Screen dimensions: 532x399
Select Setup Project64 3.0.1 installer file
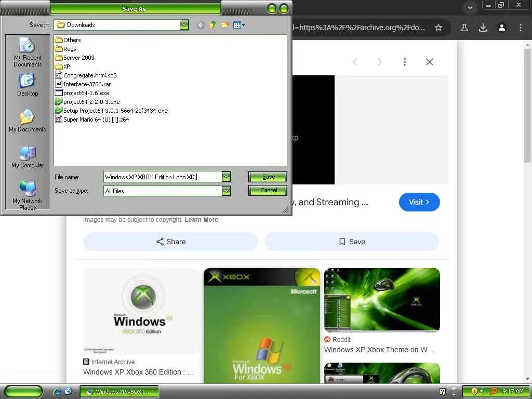coord(111,111)
